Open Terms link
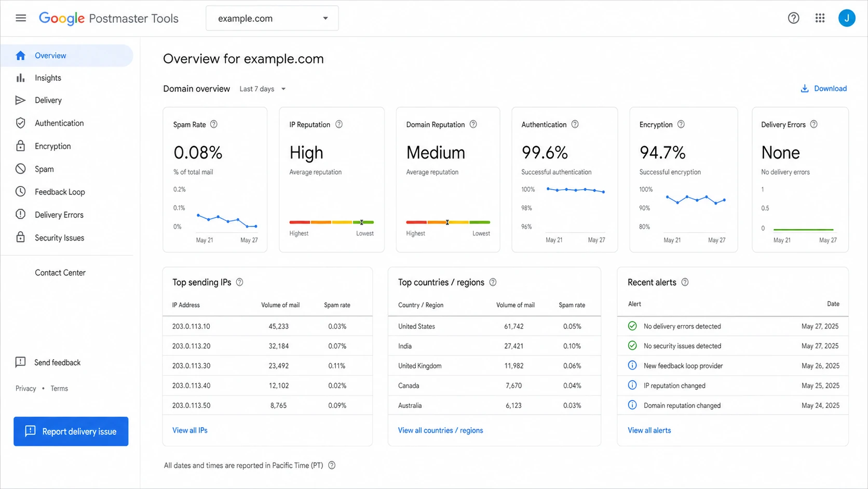The image size is (868, 489). tap(59, 389)
